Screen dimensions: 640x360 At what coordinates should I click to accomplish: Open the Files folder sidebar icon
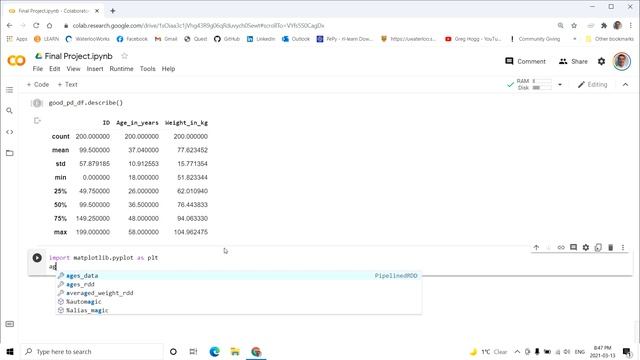point(9,153)
